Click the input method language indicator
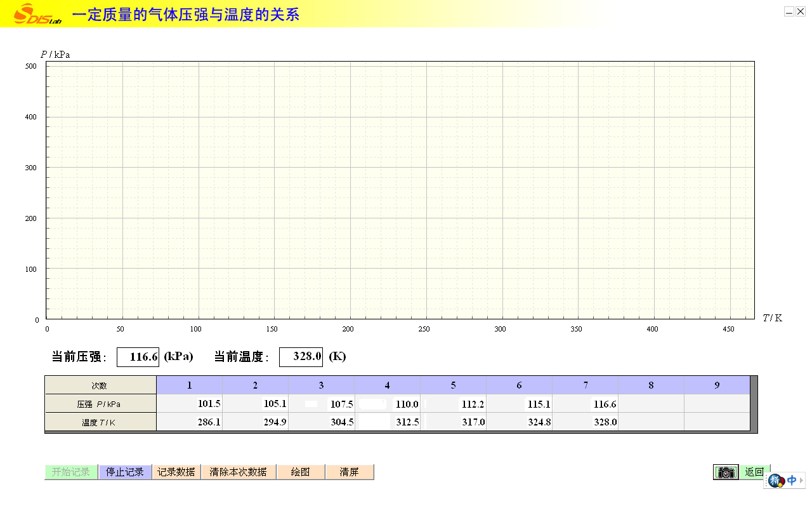The height and width of the screenshot is (508, 812). point(791,481)
